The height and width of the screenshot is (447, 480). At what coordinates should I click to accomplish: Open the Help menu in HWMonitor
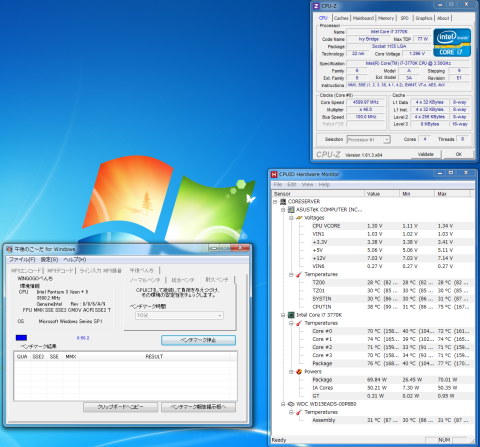coord(324,184)
